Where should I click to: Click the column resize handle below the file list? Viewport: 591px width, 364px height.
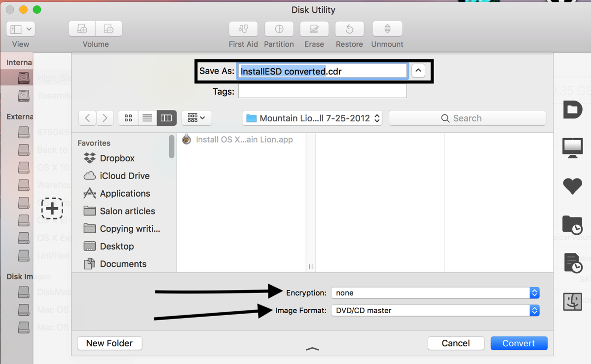tap(311, 267)
